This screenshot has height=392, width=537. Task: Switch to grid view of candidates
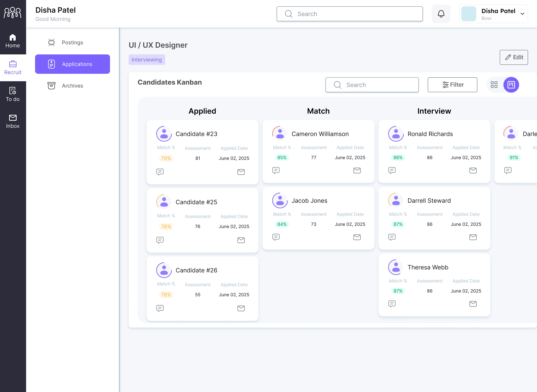pos(494,85)
